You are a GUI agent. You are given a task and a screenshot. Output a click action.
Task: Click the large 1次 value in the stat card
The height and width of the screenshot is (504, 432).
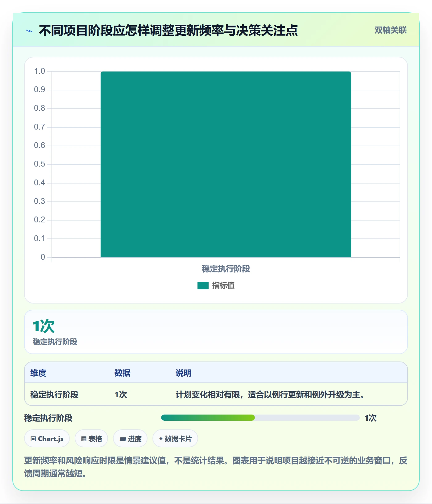[44, 326]
